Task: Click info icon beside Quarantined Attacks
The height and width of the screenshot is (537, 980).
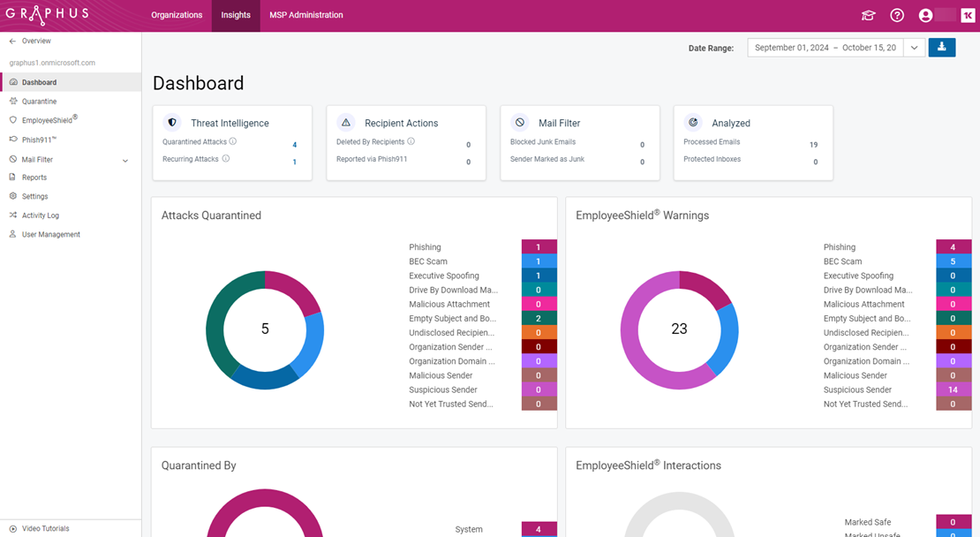Action: tap(232, 141)
